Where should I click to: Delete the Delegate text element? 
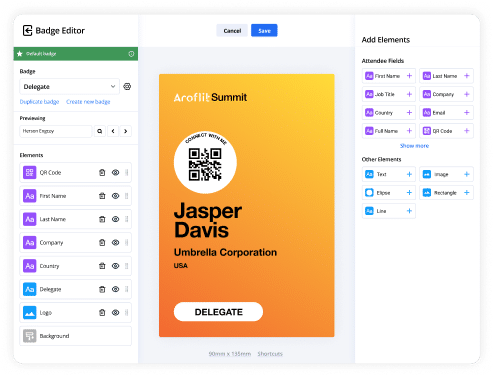click(102, 289)
